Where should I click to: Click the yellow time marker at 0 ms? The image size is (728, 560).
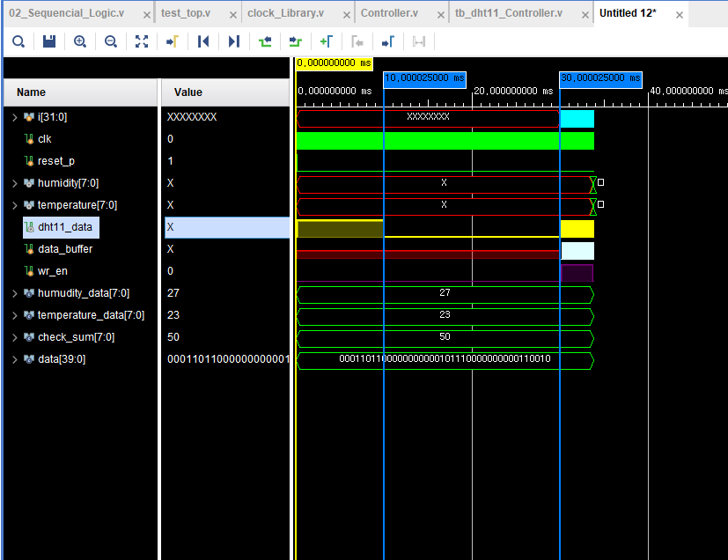pos(333,63)
